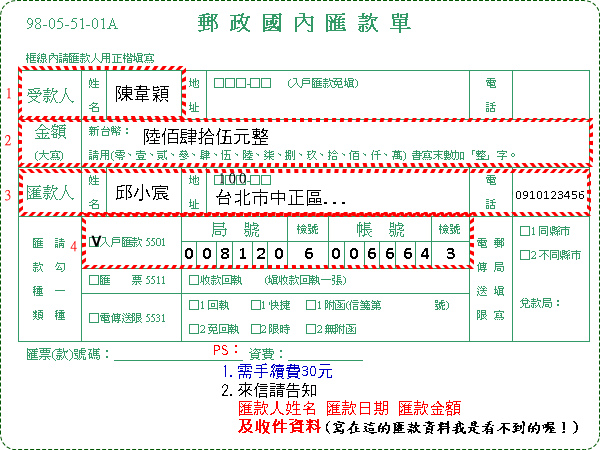The height and width of the screenshot is (450, 600).
Task: Click the 金額 (大寫) label
Action: point(50,143)
